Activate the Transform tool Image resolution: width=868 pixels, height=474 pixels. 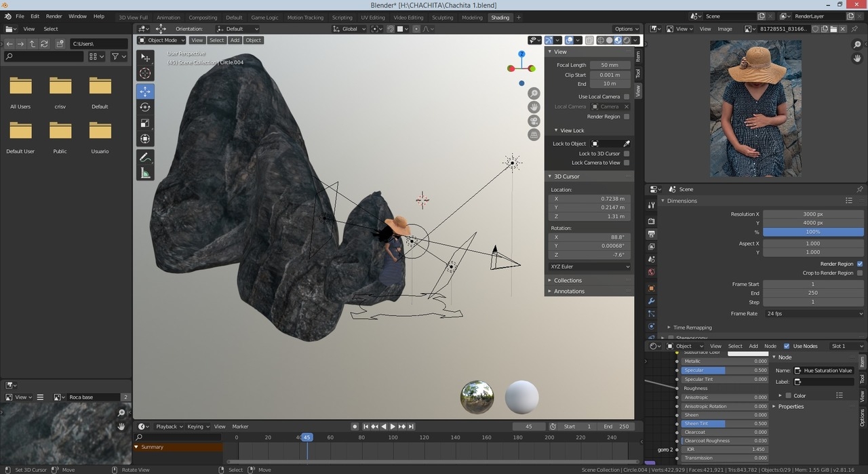(145, 138)
